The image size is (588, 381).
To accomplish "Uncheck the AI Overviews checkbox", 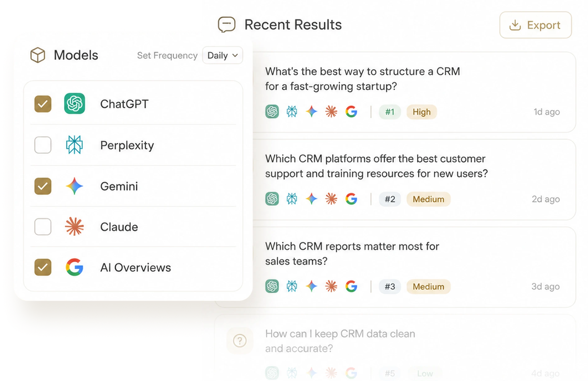I will pos(43,267).
